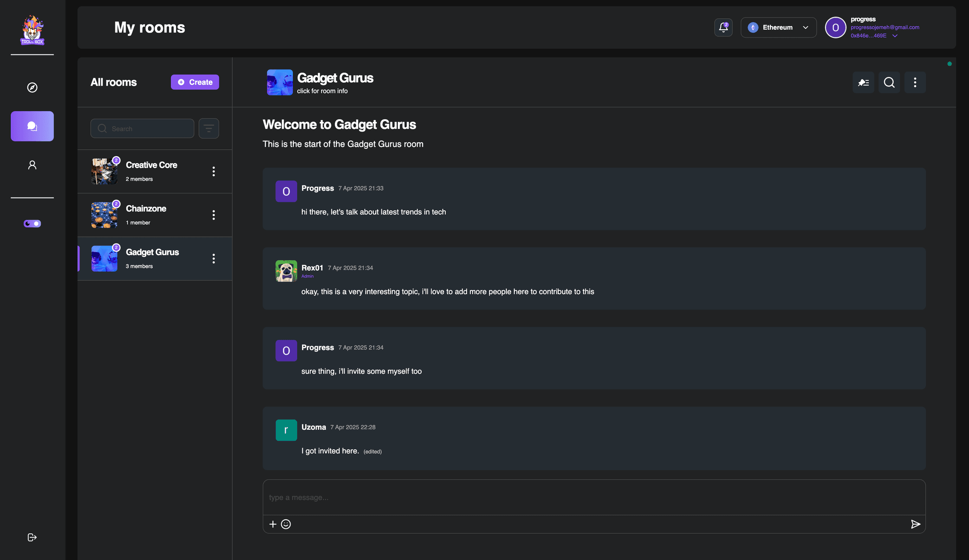This screenshot has height=560, width=969.
Task: Open the room list filter icon
Action: (209, 128)
